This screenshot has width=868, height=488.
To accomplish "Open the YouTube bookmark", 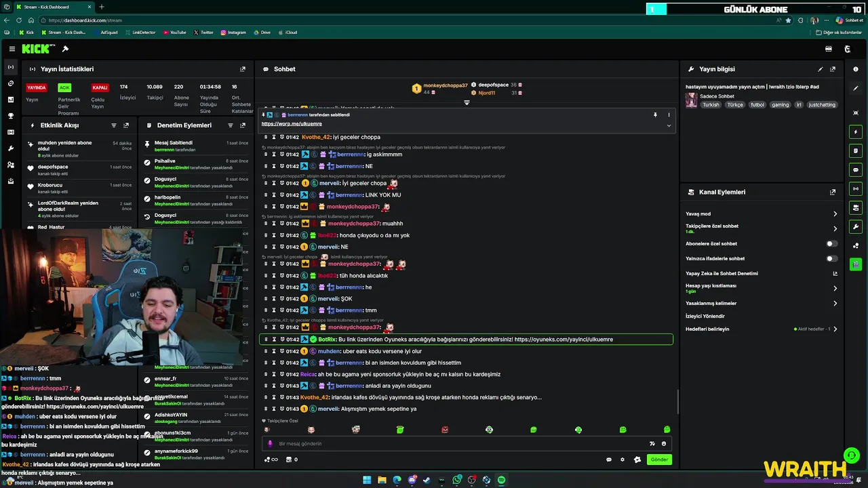I will click(x=174, y=33).
